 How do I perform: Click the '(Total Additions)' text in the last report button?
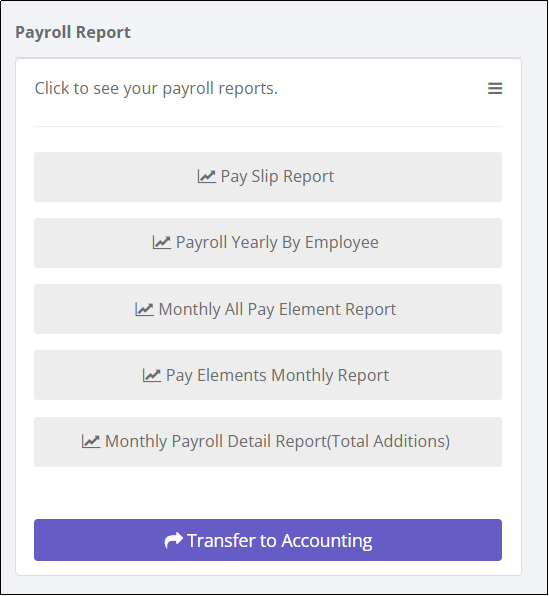pyautogui.click(x=388, y=442)
